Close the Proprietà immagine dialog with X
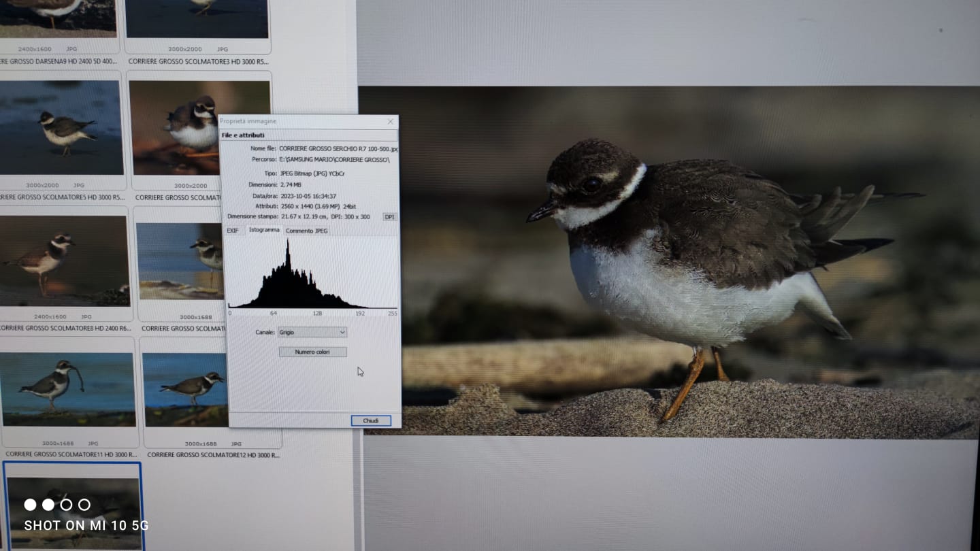Image resolution: width=980 pixels, height=551 pixels. 390,122
